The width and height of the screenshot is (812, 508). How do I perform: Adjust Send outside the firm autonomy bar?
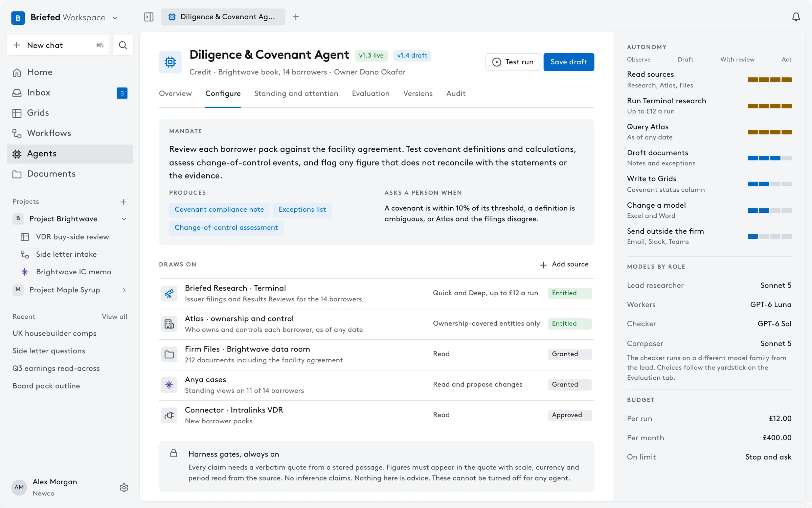(769, 236)
